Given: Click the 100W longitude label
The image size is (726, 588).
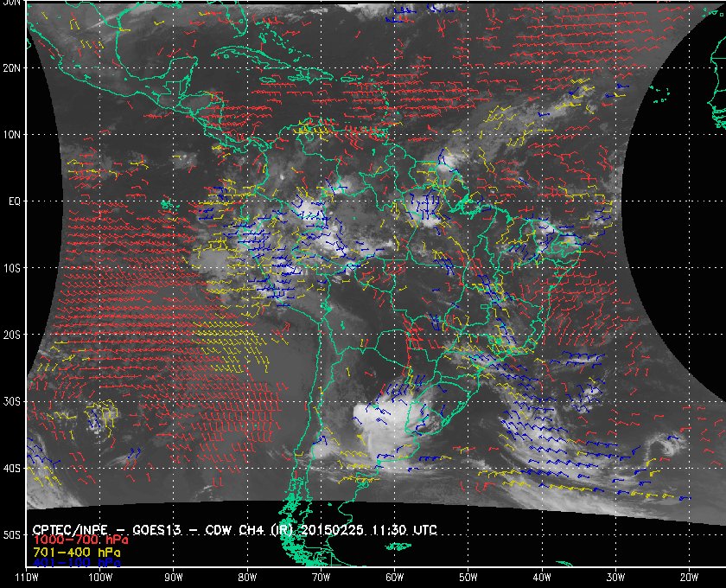Looking at the screenshot, I should (x=100, y=577).
